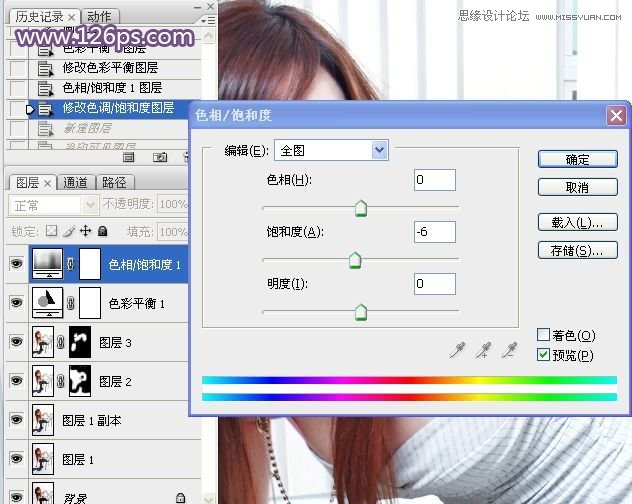Click lock icon on 背景 layer
This screenshot has height=504, width=632.
coord(181,498)
